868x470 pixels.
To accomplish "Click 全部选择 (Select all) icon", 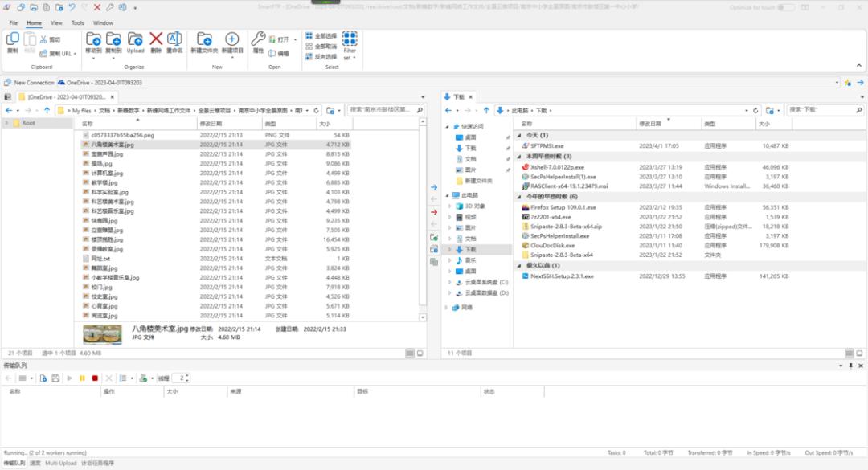I will click(309, 36).
